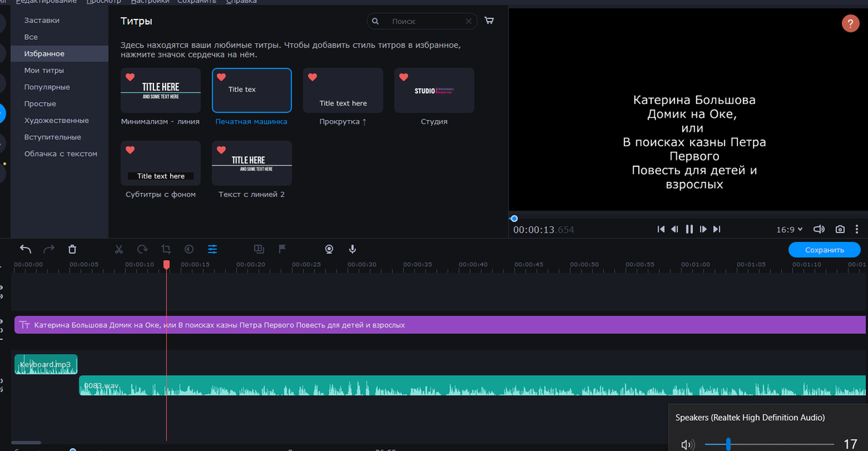This screenshot has height=451, width=868.
Task: Select the 'Студия' title thumbnail
Action: 434,90
